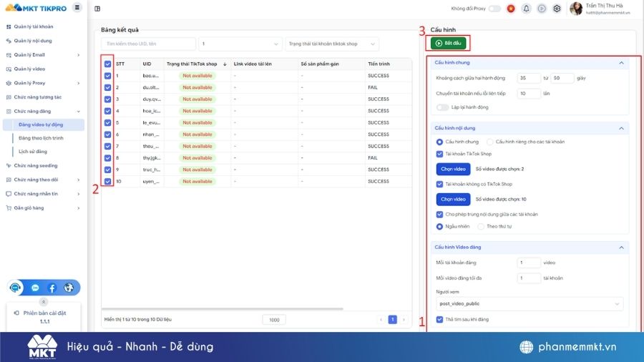This screenshot has width=644, height=362.
Task: Click Phiên bản cài đặt 1.1.1 text
Action: 44,317
